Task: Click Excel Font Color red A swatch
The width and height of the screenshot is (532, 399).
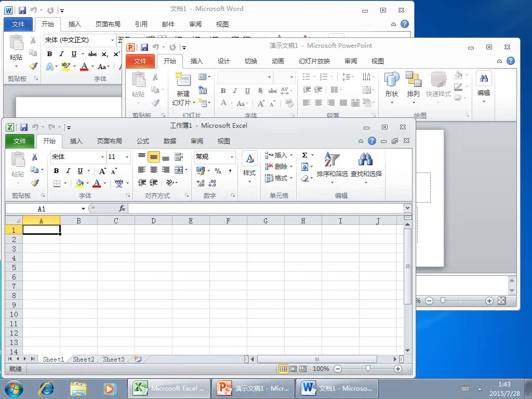Action: click(97, 183)
